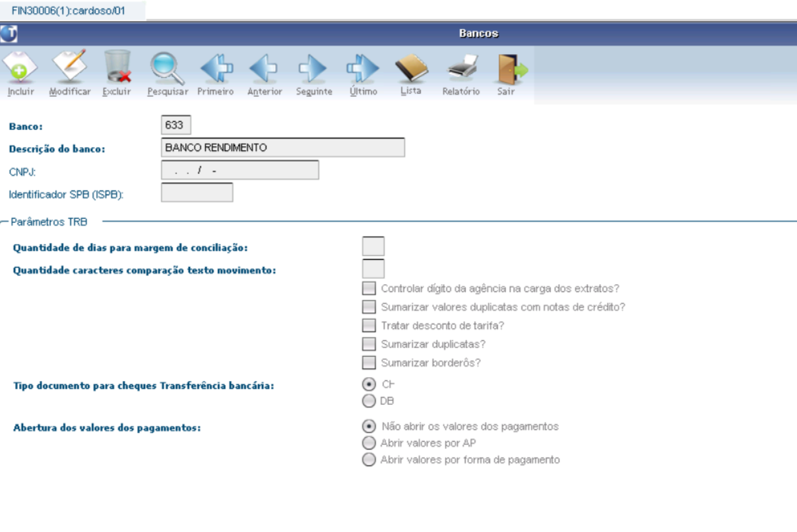Screen dimensions: 797x532
Task: Open Pesquisar magnifier search tool
Action: [164, 68]
